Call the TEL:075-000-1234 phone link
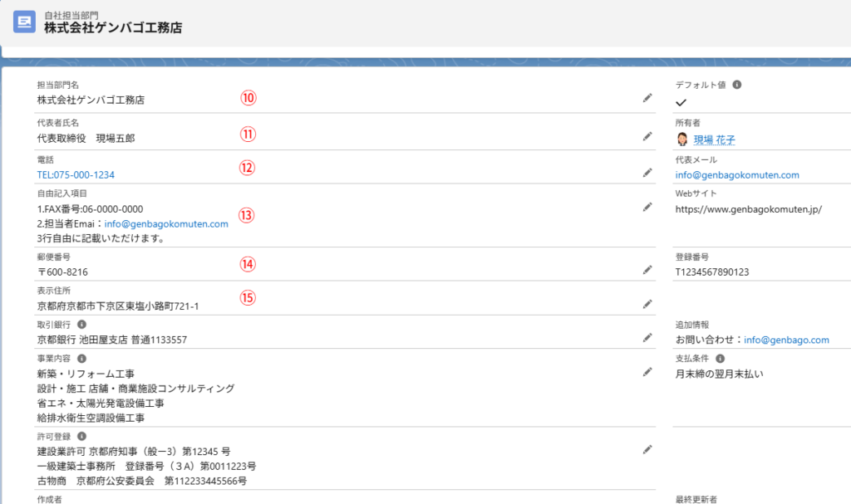Screen dimensions: 851x504 (x=76, y=175)
